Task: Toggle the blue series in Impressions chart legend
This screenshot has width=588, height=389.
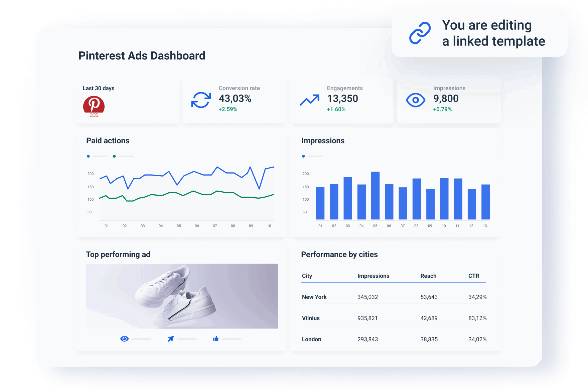Action: click(x=303, y=156)
